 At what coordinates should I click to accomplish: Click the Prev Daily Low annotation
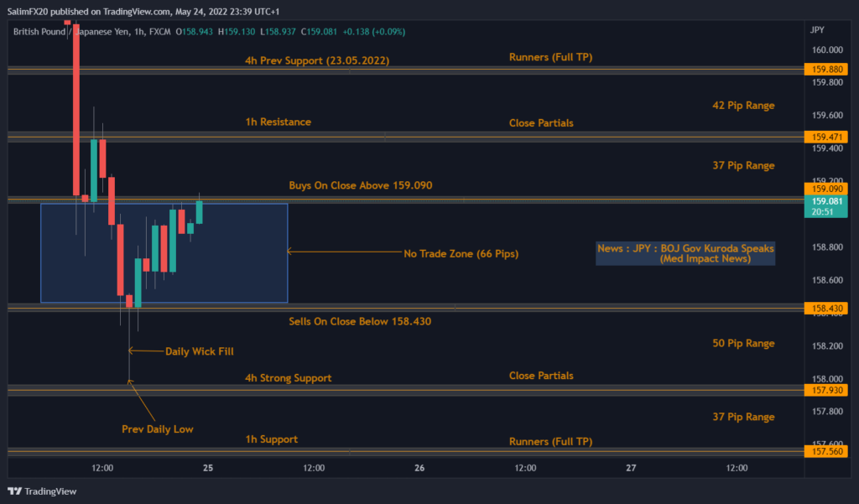tap(157, 429)
